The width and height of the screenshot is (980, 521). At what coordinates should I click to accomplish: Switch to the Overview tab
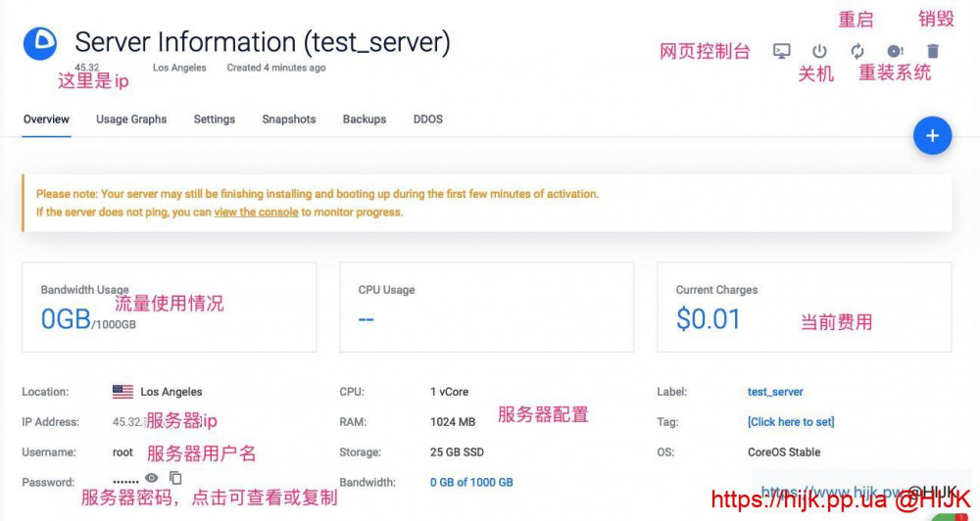tap(46, 119)
